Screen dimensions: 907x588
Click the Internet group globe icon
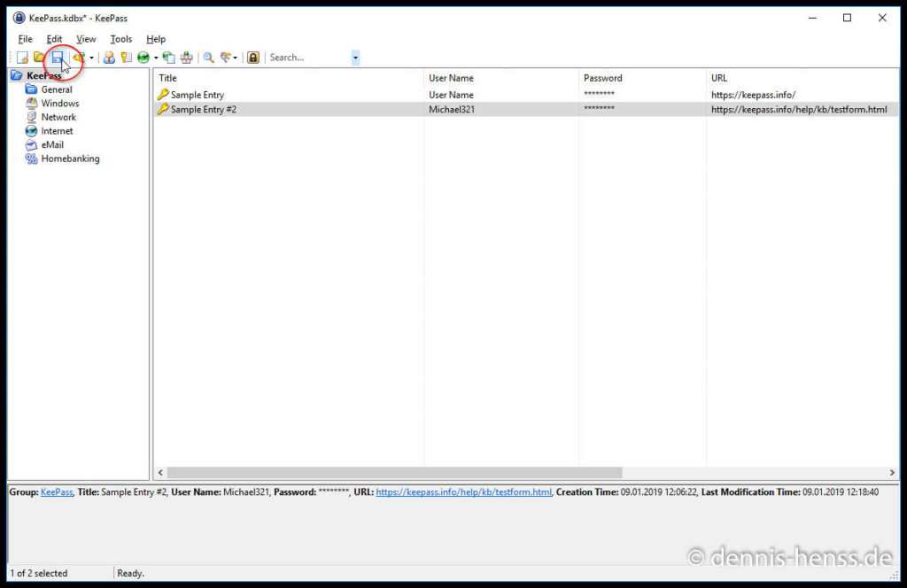point(31,131)
